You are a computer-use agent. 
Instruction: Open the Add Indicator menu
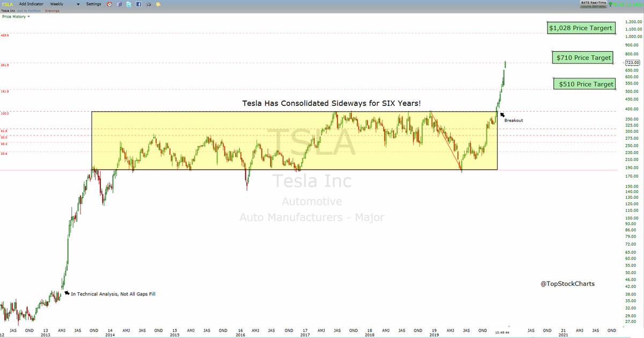(31, 4)
